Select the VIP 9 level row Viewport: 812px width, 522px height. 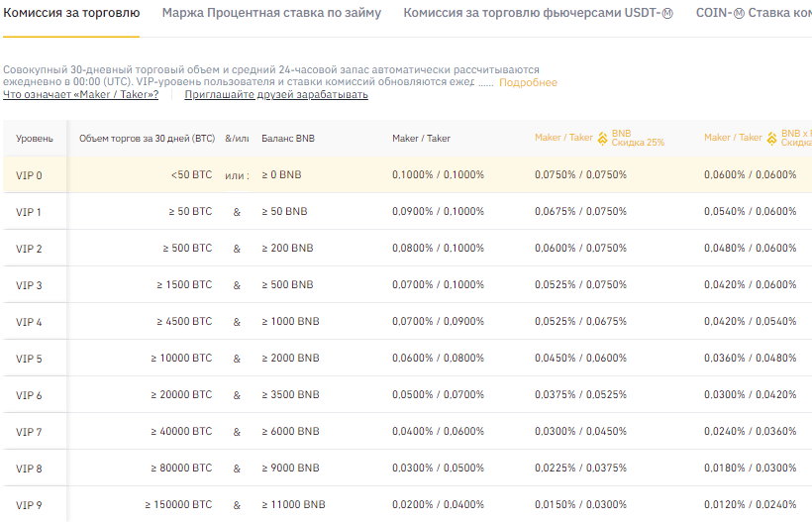click(x=408, y=504)
